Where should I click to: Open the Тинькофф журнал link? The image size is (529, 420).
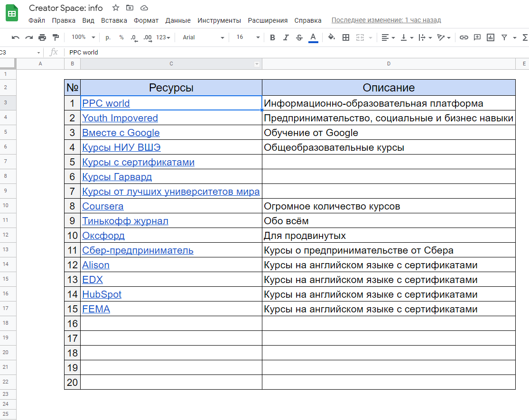[x=125, y=221]
